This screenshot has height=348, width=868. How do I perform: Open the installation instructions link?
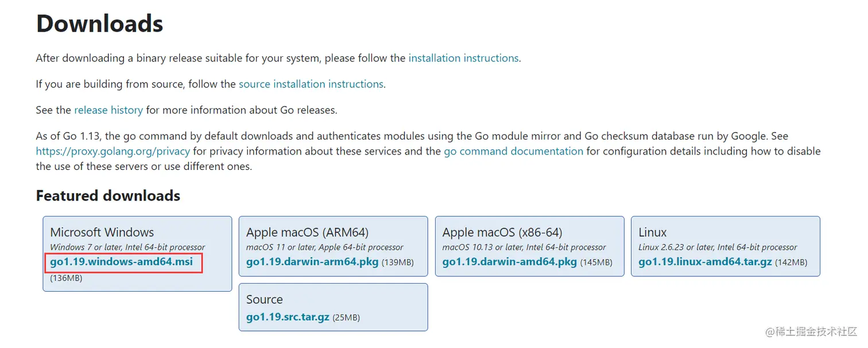tap(463, 58)
